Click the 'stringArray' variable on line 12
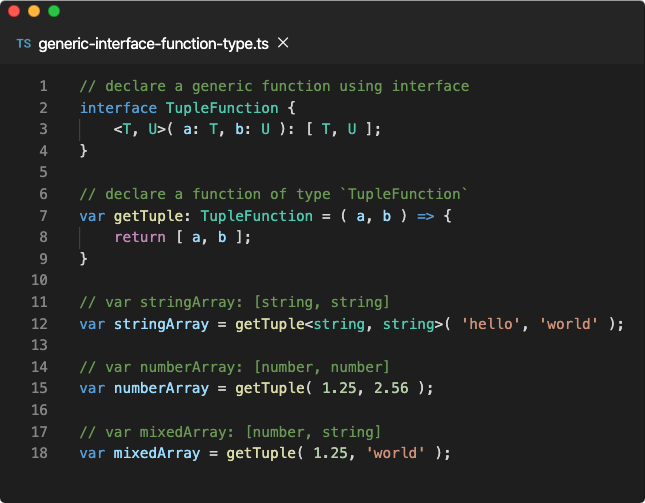 click(x=161, y=324)
